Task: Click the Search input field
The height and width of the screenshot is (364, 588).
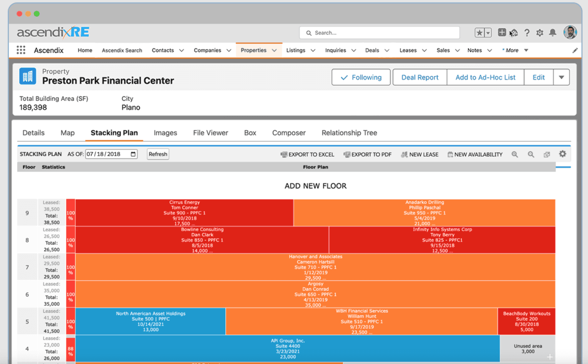Action: click(379, 33)
